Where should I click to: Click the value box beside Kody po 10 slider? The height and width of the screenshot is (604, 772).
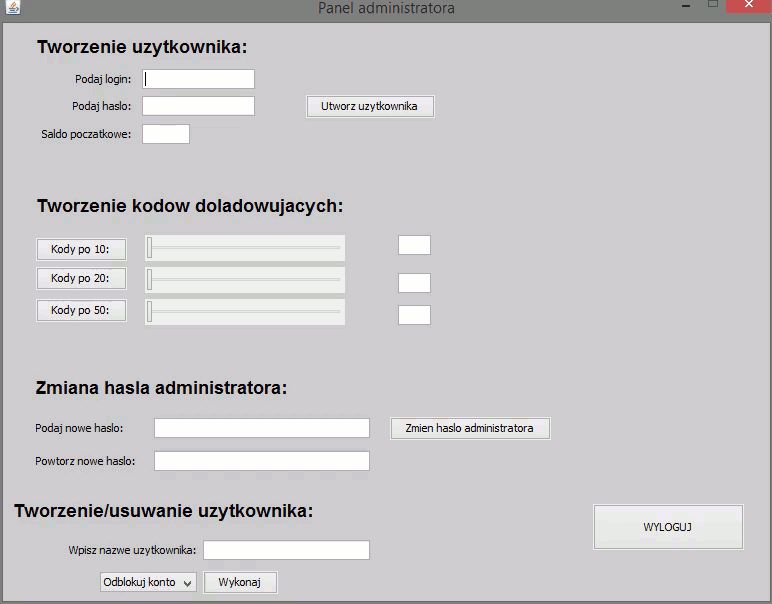(415, 245)
